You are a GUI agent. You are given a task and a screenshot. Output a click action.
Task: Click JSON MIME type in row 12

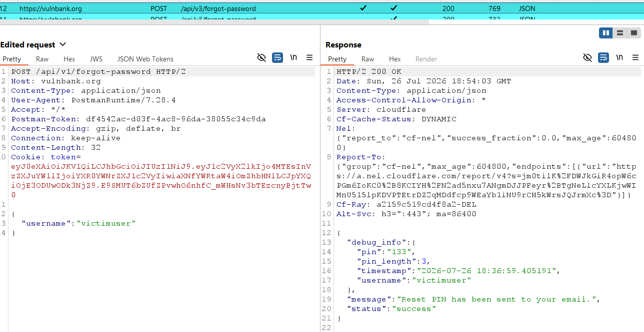coord(527,8)
